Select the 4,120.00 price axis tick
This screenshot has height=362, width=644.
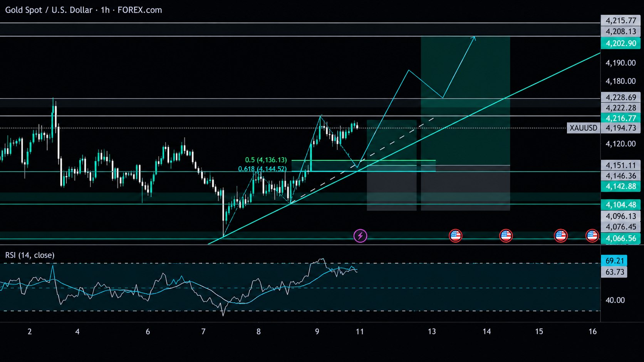pos(621,144)
